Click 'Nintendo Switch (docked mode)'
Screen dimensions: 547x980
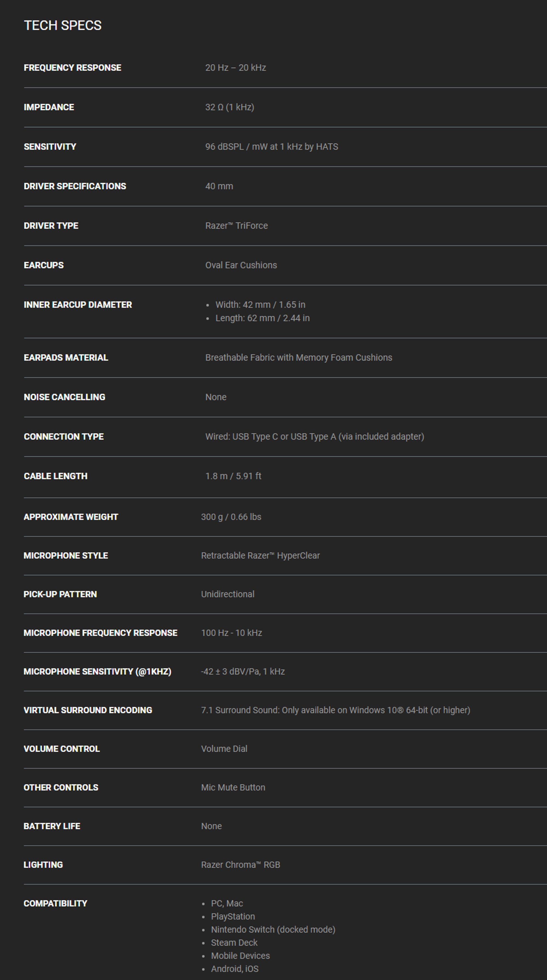[273, 930]
